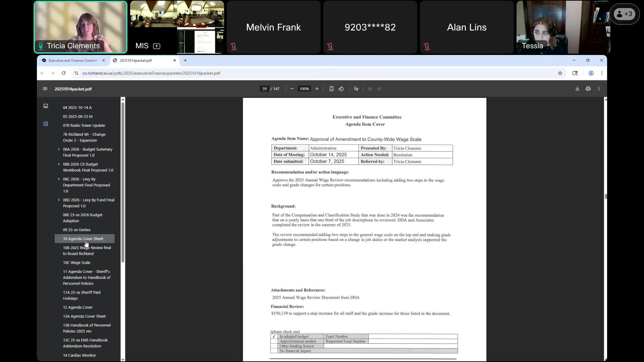This screenshot has width=644, height=362.
Task: Switch to Executive and Finance Committee tab
Action: pyautogui.click(x=72, y=60)
